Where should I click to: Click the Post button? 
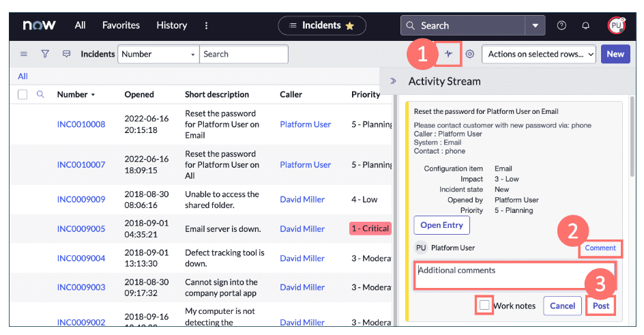600,306
